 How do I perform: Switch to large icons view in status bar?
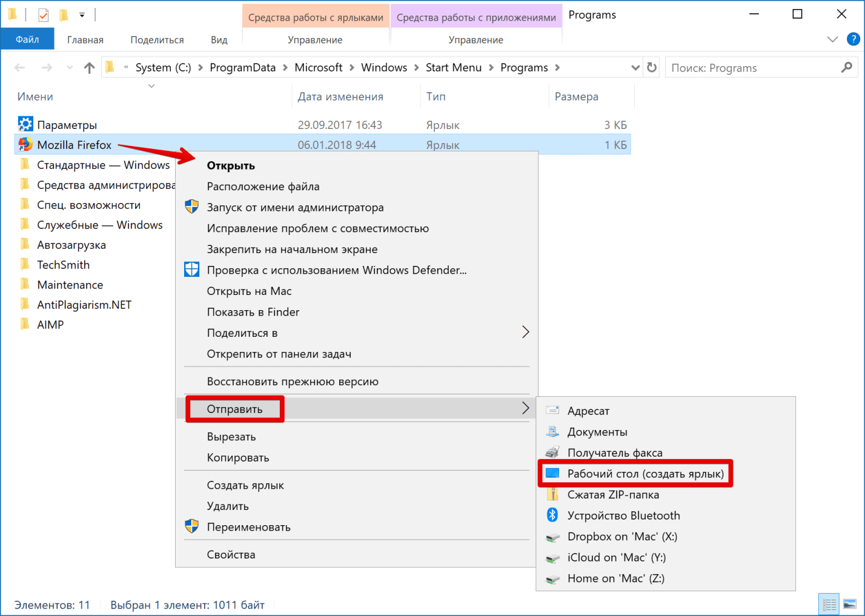(x=850, y=604)
